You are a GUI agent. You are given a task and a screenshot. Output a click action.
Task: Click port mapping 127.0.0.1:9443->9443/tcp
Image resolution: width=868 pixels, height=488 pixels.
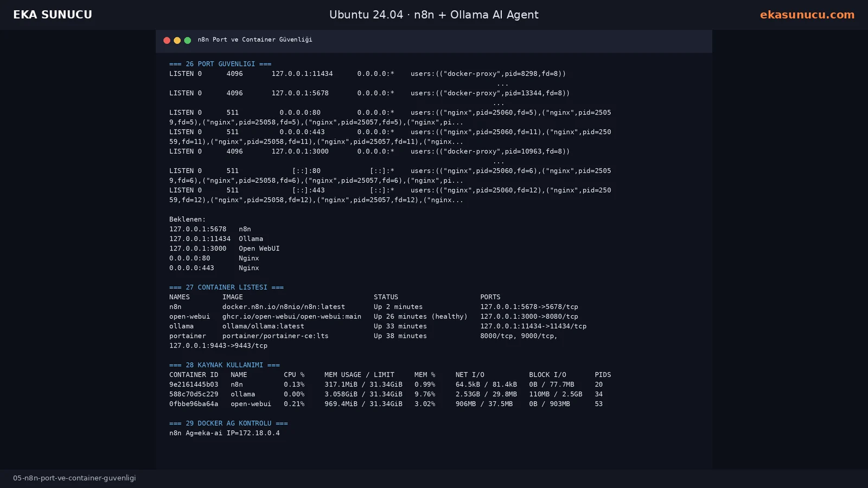[x=218, y=346]
